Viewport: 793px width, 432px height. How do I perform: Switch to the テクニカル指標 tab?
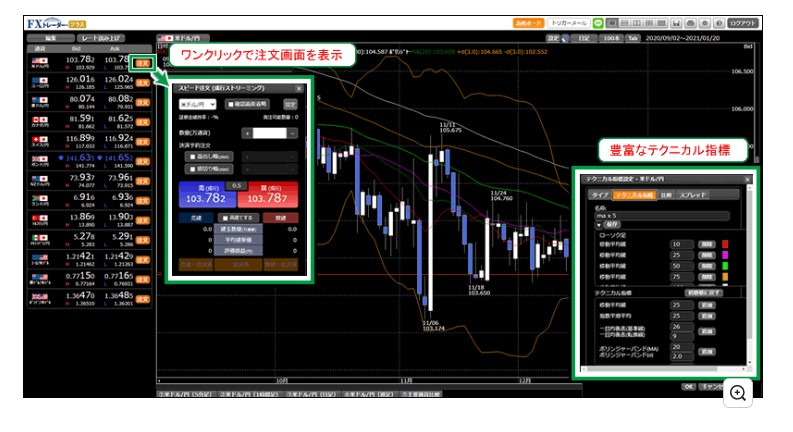coord(634,195)
